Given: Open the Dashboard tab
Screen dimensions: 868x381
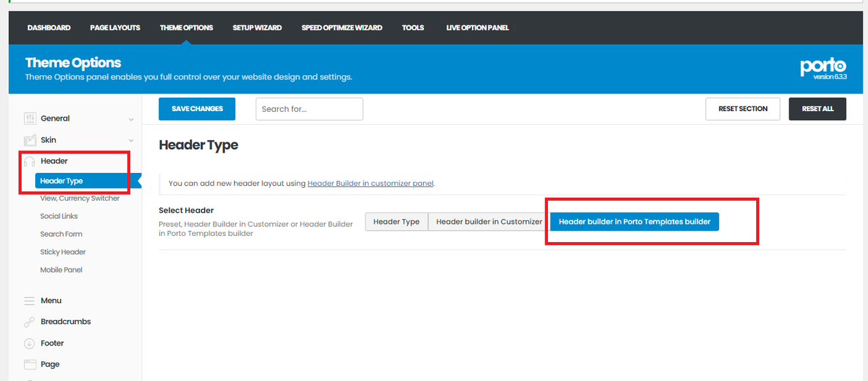Looking at the screenshot, I should pos(49,28).
